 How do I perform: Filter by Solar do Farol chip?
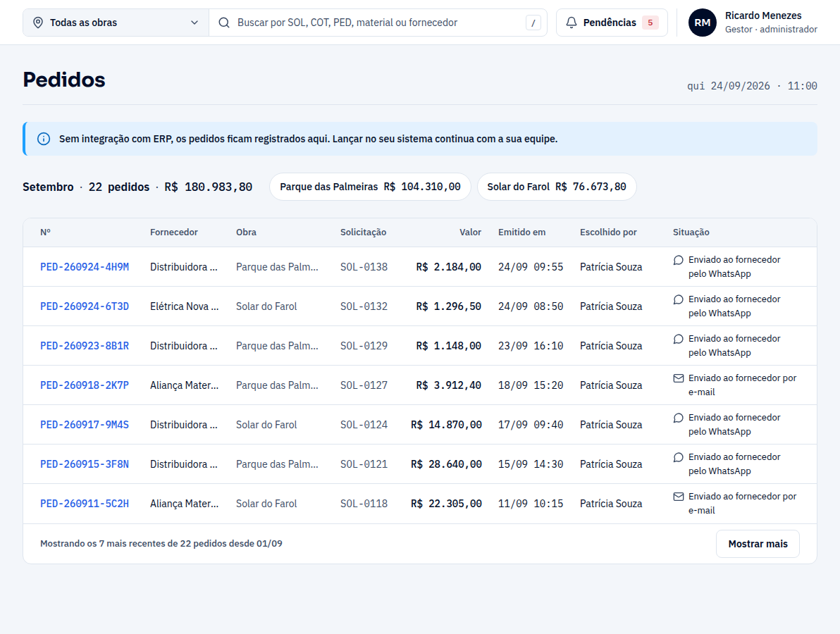pos(557,187)
